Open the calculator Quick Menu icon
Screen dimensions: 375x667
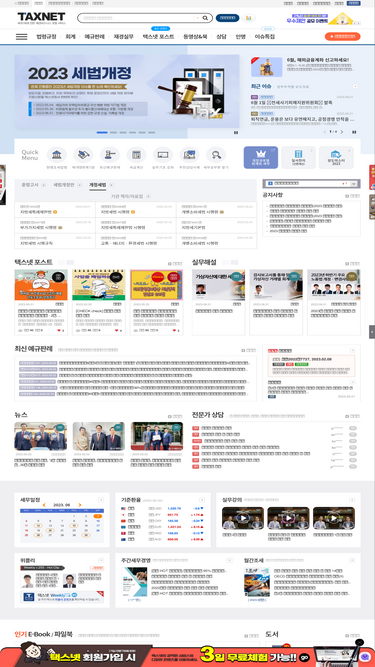tap(136, 155)
